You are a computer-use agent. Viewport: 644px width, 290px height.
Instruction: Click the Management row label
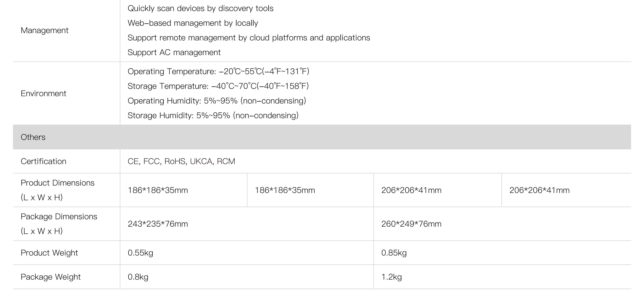44,30
